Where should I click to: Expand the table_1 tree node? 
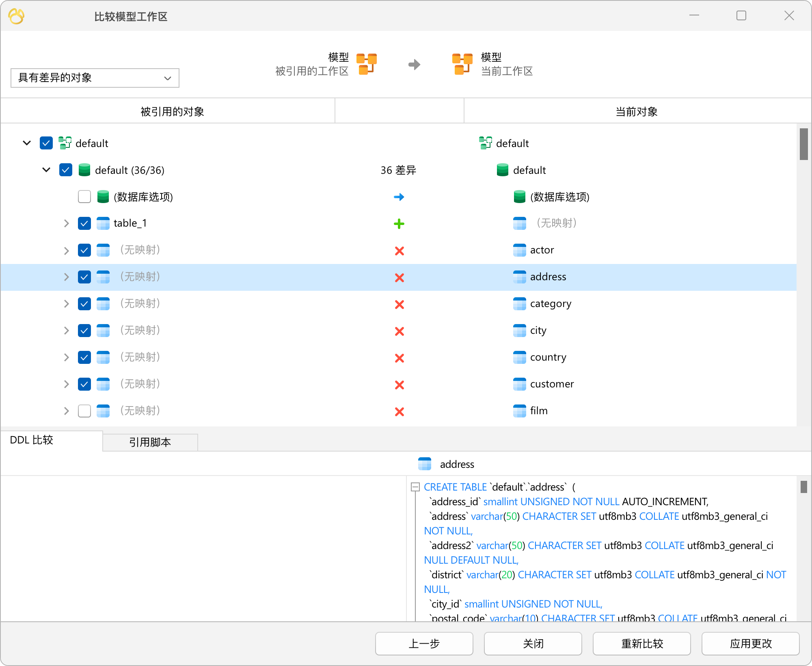66,223
